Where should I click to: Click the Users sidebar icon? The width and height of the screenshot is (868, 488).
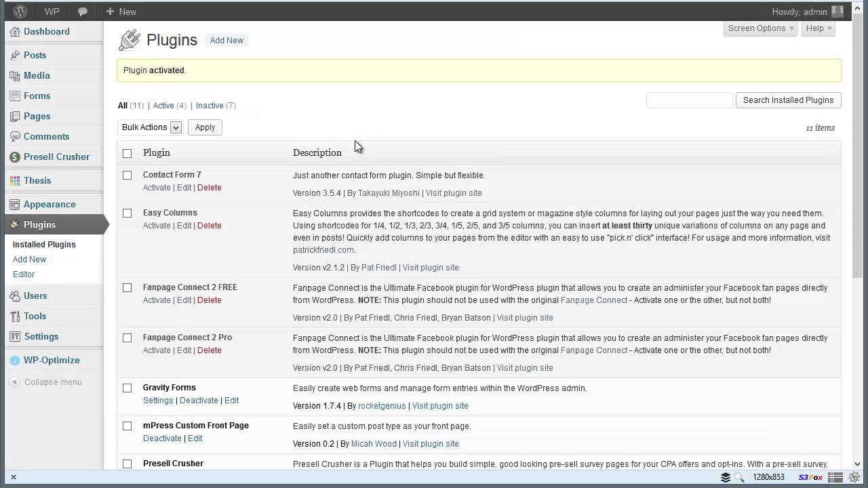[15, 296]
